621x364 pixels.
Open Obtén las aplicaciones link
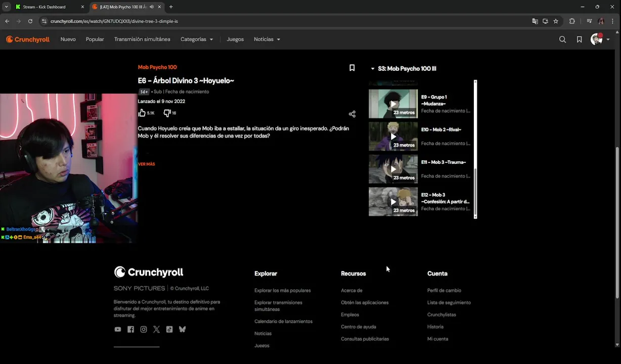[x=365, y=303]
